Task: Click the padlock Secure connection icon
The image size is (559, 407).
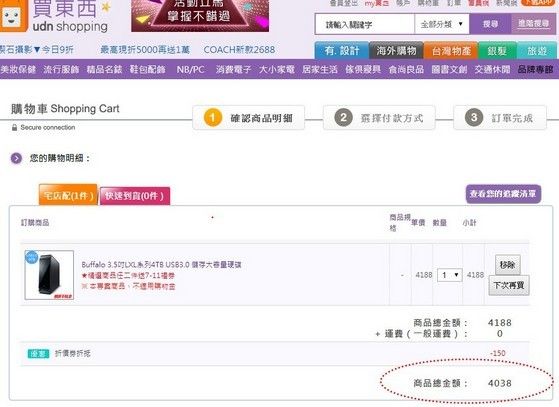Action: click(x=14, y=128)
